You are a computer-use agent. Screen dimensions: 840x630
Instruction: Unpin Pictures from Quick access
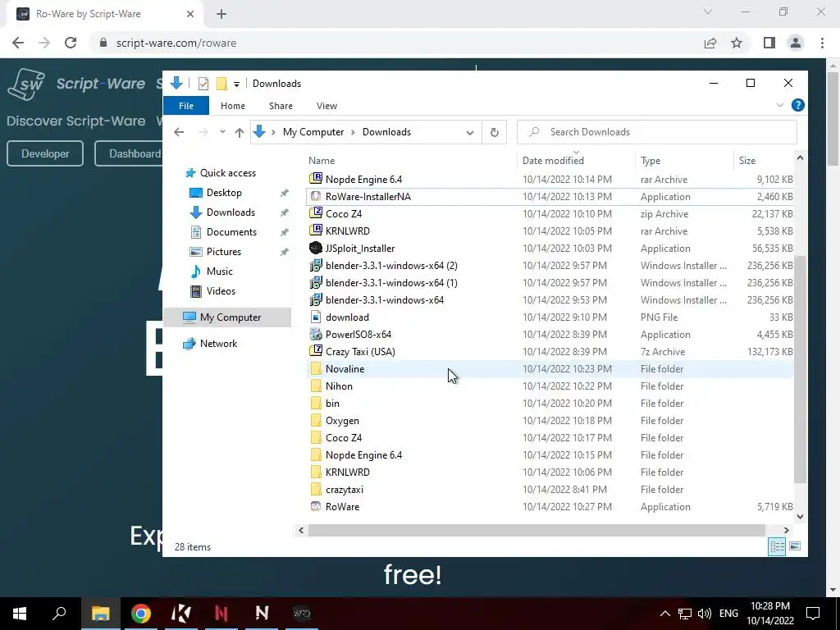click(284, 252)
